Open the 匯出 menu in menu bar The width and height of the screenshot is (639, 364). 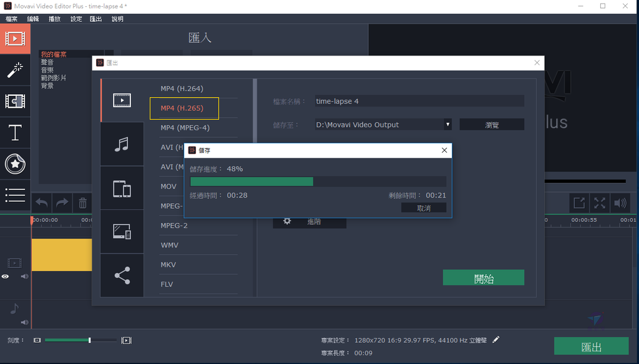(x=95, y=19)
